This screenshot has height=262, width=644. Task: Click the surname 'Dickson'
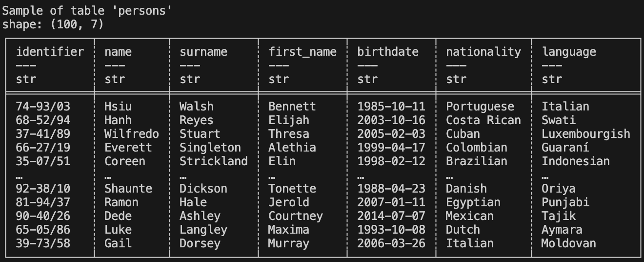click(203, 189)
